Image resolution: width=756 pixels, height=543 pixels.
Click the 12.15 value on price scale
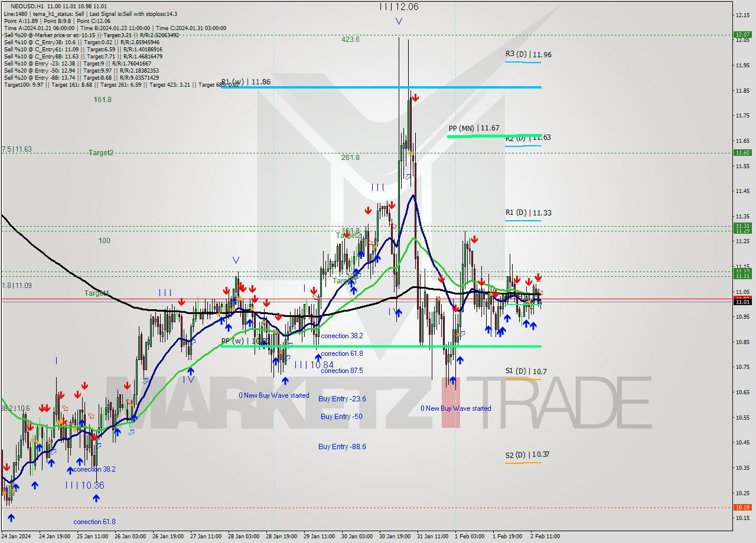click(742, 15)
